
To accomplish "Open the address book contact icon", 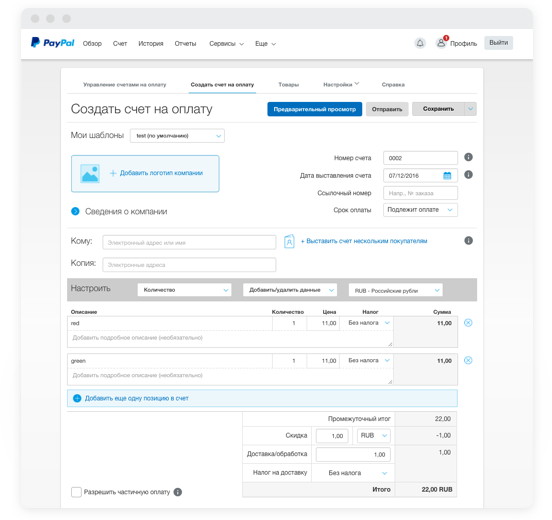I will (x=289, y=242).
